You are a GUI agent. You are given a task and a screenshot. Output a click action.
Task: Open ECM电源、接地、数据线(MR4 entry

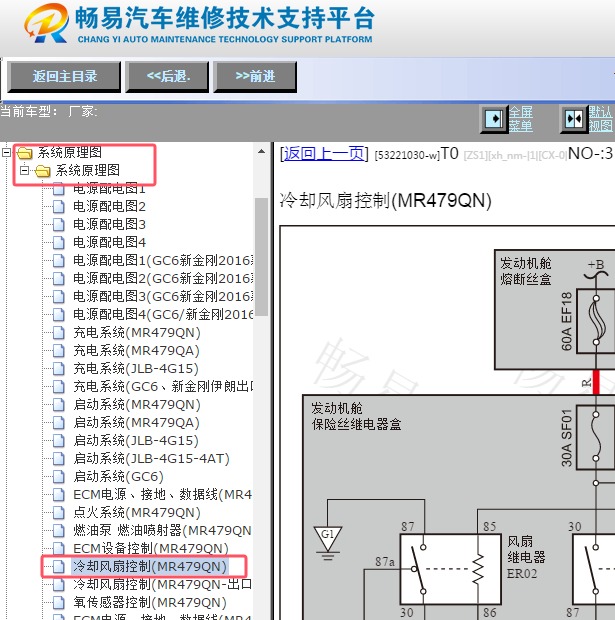pos(163,495)
